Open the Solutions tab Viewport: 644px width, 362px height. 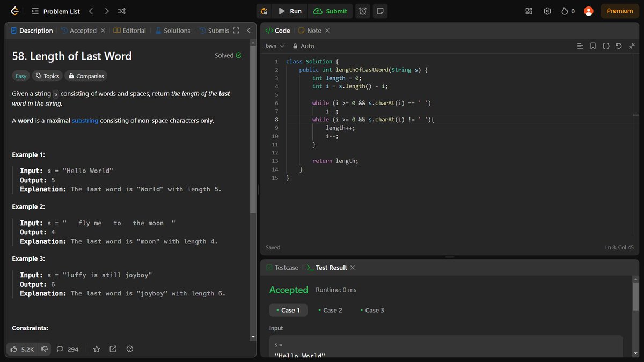(172, 31)
